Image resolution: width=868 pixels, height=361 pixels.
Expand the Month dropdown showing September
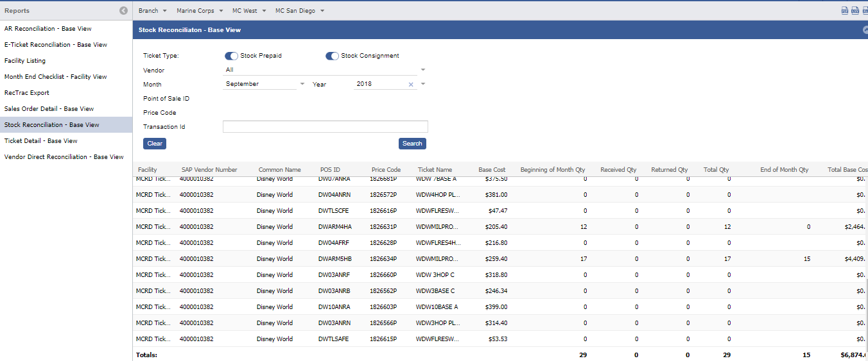(x=302, y=84)
